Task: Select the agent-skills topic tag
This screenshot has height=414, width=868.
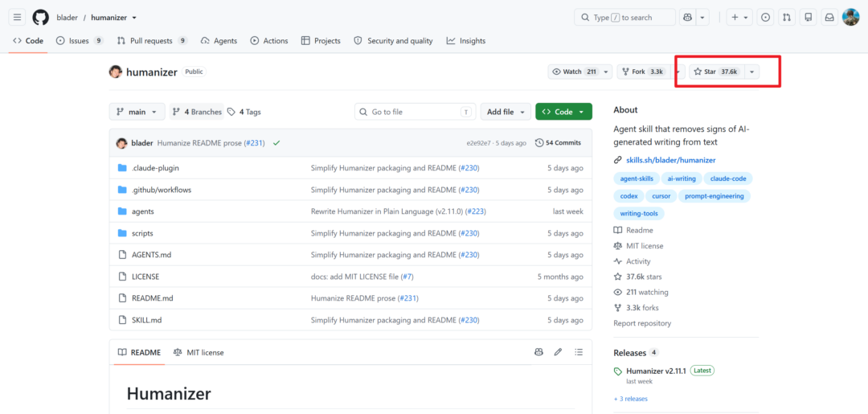Action: [x=637, y=178]
